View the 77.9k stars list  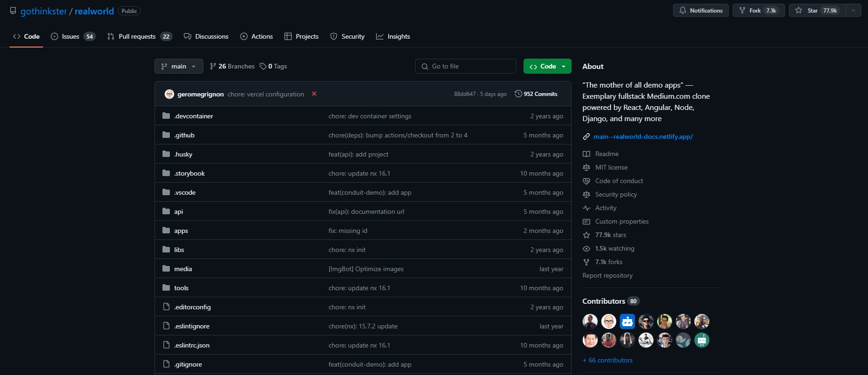pos(611,235)
